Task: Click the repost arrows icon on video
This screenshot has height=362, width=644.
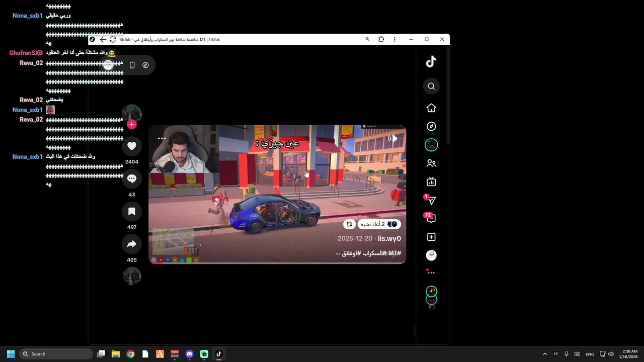Action: point(349,224)
